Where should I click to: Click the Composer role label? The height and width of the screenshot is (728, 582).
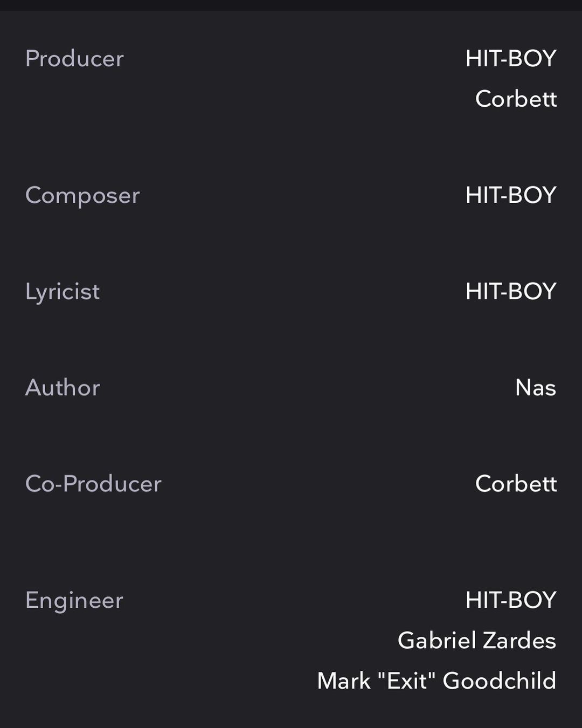(x=82, y=195)
